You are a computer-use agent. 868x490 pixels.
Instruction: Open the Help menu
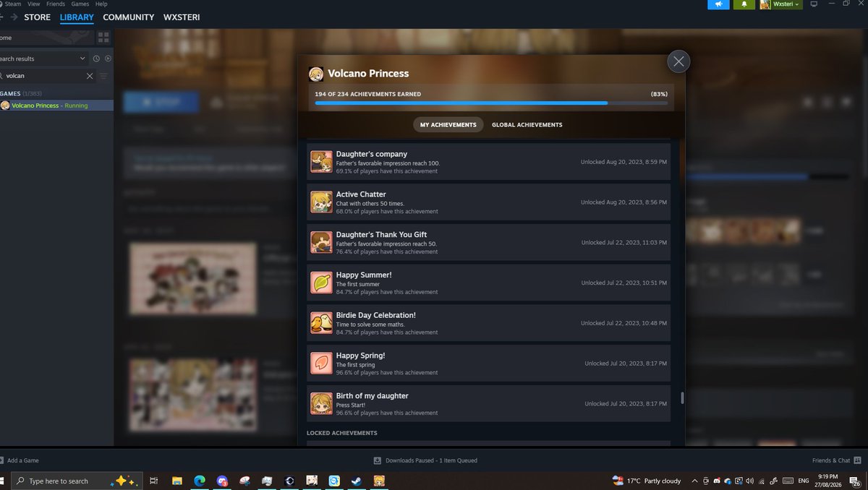pos(101,4)
